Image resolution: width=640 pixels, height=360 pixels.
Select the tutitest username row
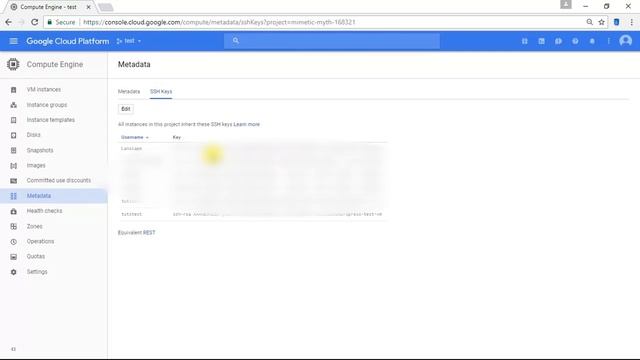253,214
